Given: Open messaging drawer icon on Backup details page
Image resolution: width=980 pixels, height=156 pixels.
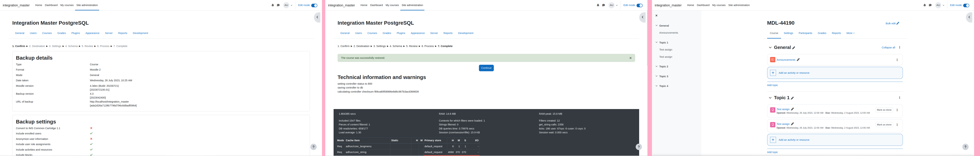Looking at the screenshot, I should click(278, 5).
